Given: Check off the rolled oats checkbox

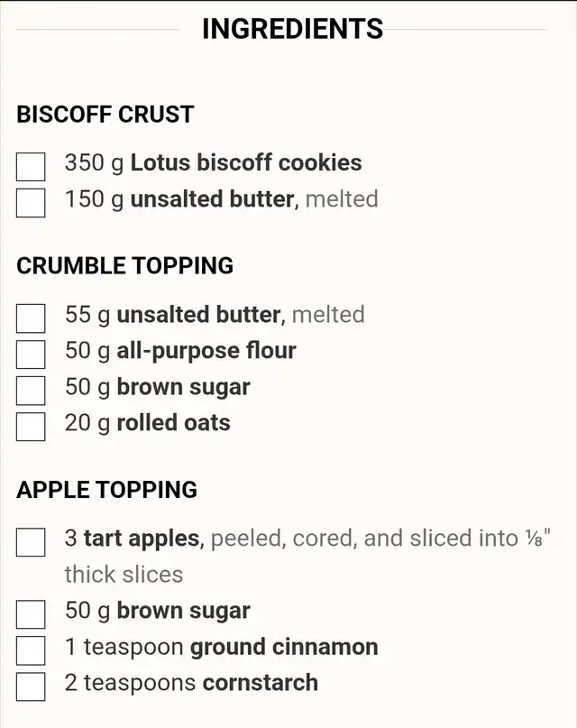Looking at the screenshot, I should click(x=31, y=427).
